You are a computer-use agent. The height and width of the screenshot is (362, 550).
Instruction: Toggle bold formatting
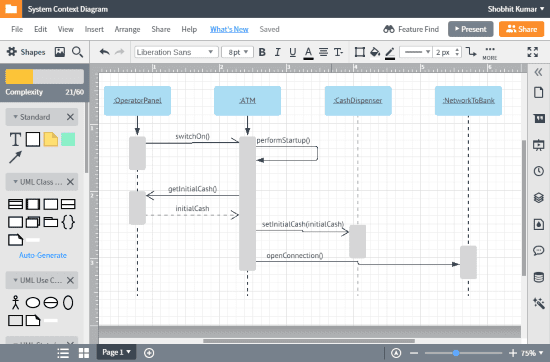point(262,52)
